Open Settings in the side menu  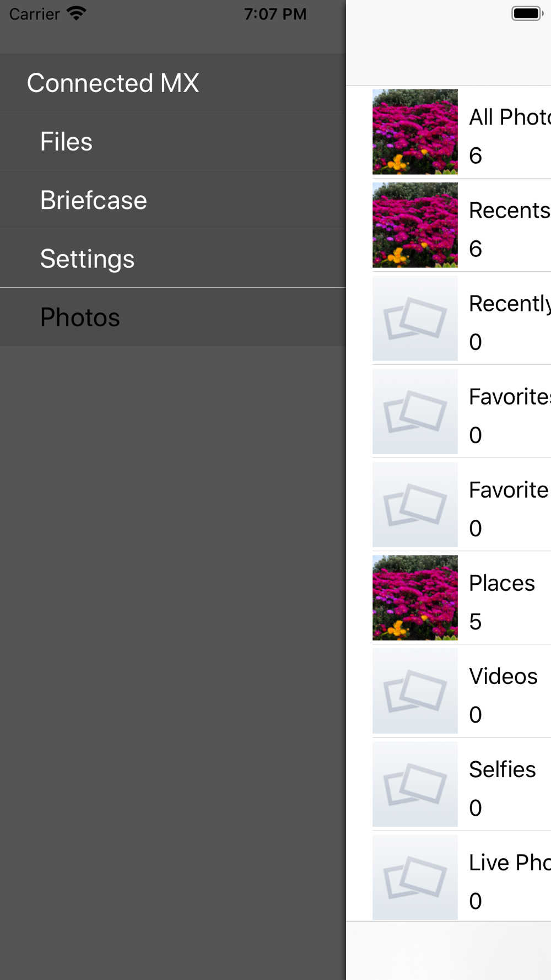tap(172, 259)
